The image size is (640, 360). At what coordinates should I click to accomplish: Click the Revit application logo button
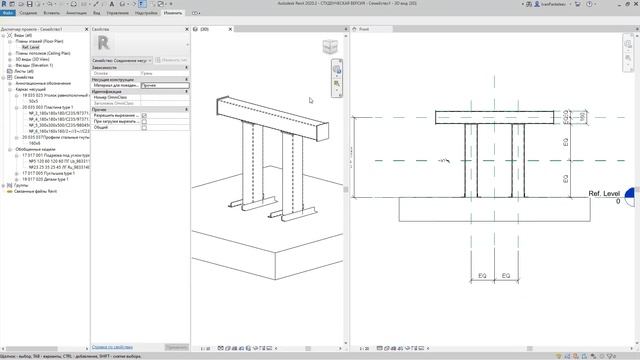click(x=4, y=4)
